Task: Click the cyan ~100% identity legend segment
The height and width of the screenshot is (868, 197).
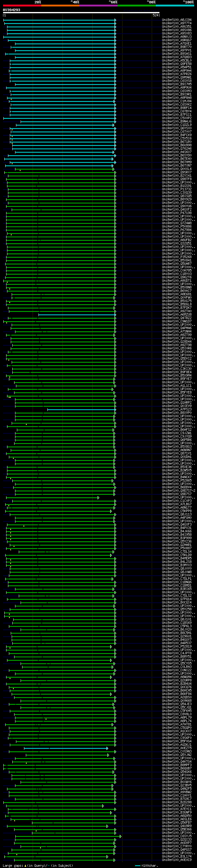Action: tap(175, 6)
